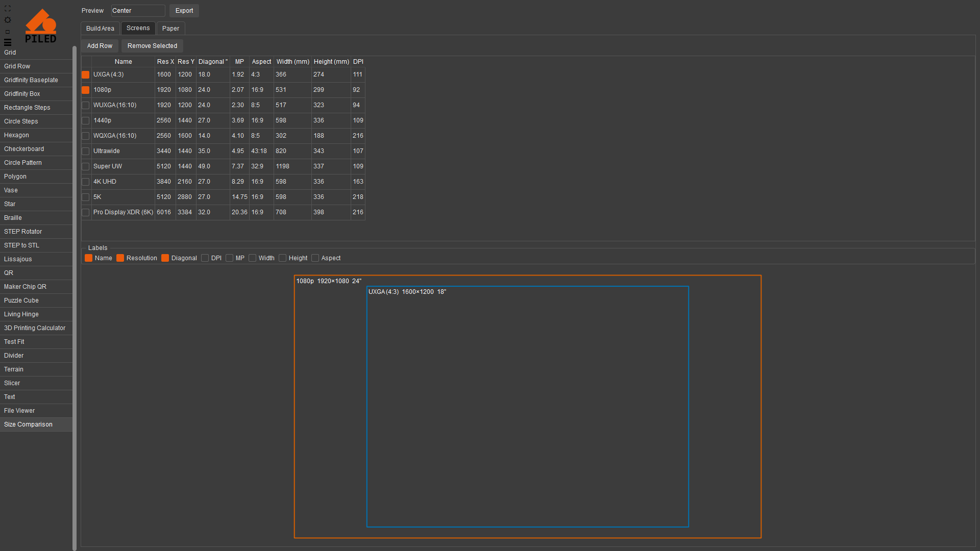Select Hexagon in the sidebar
This screenshot has height=551, width=980.
coord(36,135)
